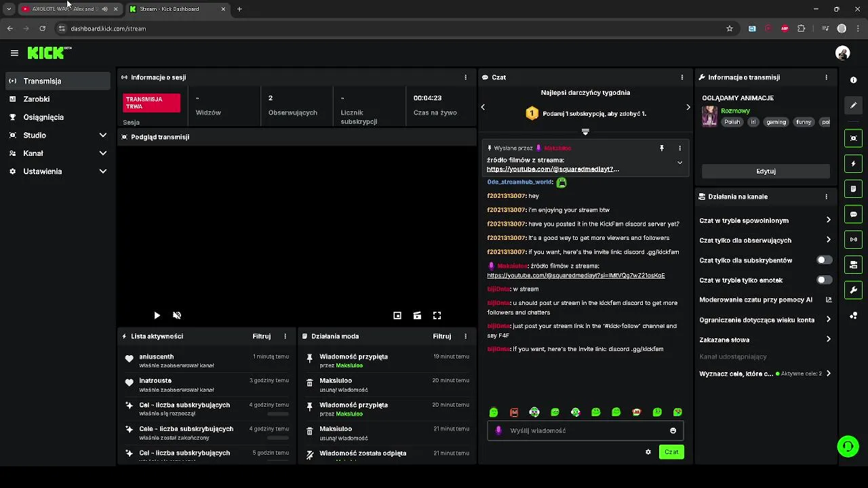This screenshot has width=868, height=488.
Task: Click the document note icon in right sidebar
Action: (x=853, y=189)
